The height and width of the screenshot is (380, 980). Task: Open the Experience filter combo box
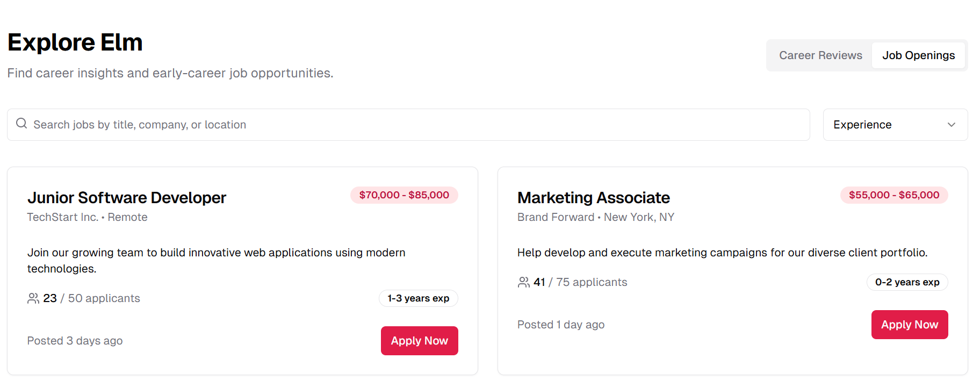point(895,125)
